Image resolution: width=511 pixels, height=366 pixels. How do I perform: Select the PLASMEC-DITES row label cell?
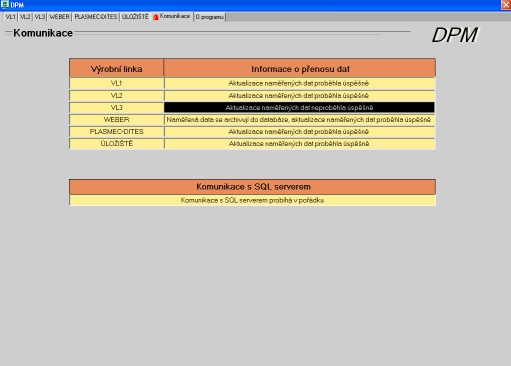pos(116,132)
